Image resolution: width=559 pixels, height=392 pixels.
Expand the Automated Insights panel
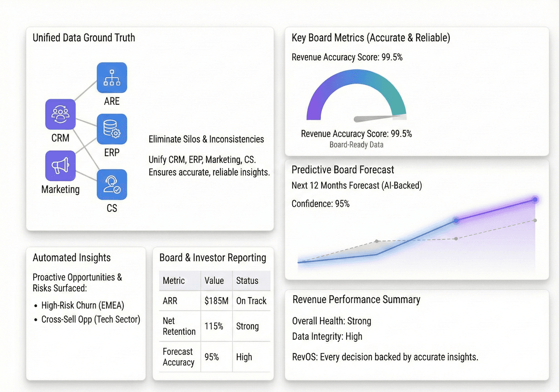click(x=72, y=258)
